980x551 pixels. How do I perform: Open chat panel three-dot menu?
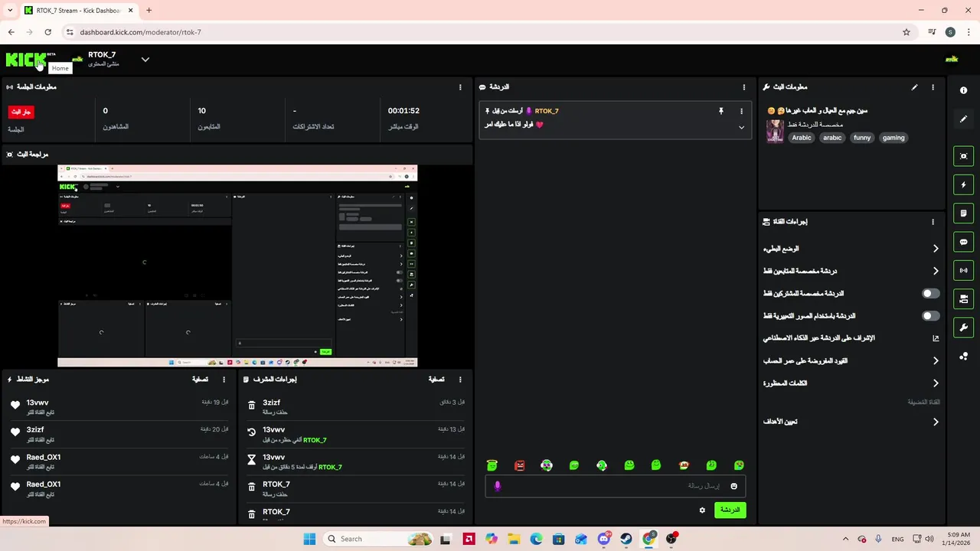pyautogui.click(x=744, y=87)
